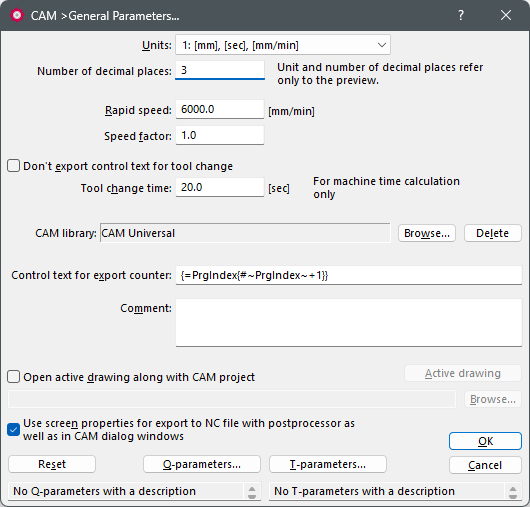The width and height of the screenshot is (530, 507).
Task: Delete the CAM library entry
Action: 492,233
